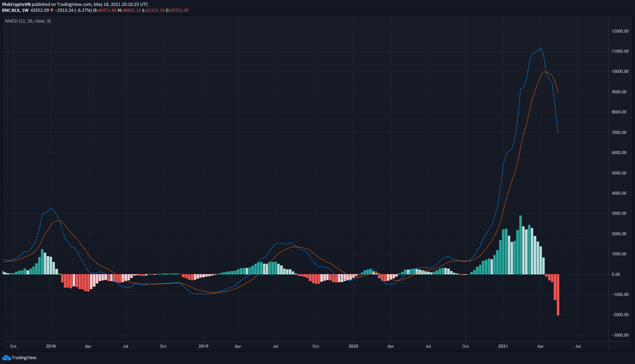
Task: Click the −1000.00 price axis label
Action: click(620, 295)
